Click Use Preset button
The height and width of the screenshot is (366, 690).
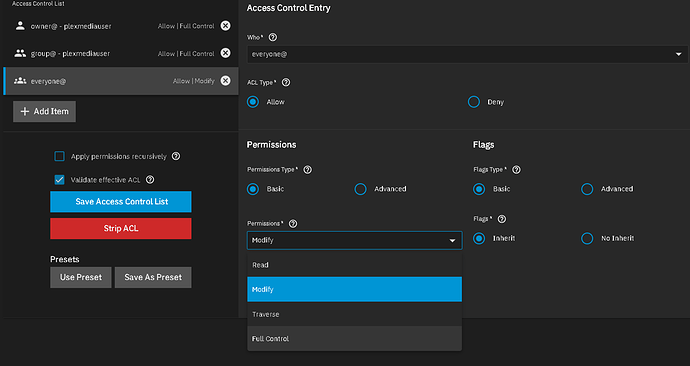81,277
